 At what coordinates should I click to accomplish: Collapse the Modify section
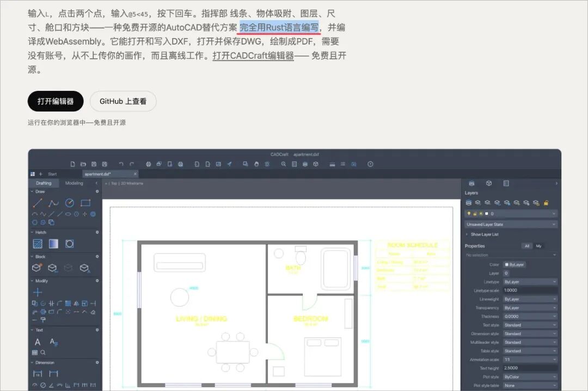tap(32, 281)
